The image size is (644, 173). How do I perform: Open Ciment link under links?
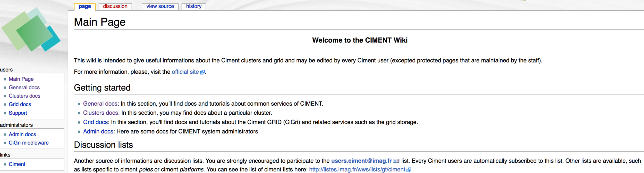[x=17, y=164]
